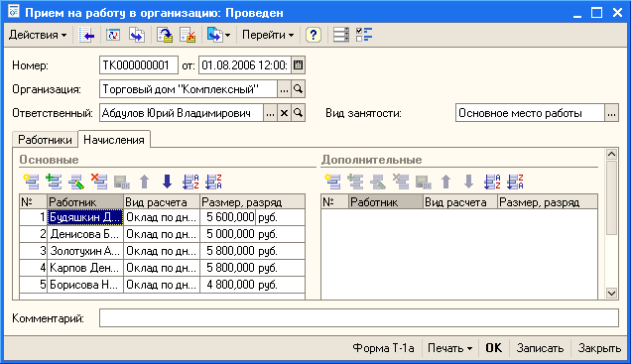Click the Вид занятости field

point(530,113)
